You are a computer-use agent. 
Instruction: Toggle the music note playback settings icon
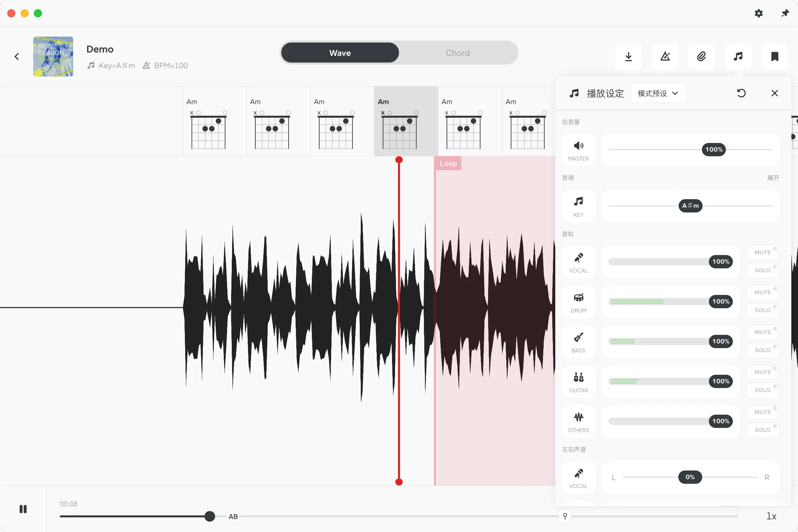click(x=738, y=56)
